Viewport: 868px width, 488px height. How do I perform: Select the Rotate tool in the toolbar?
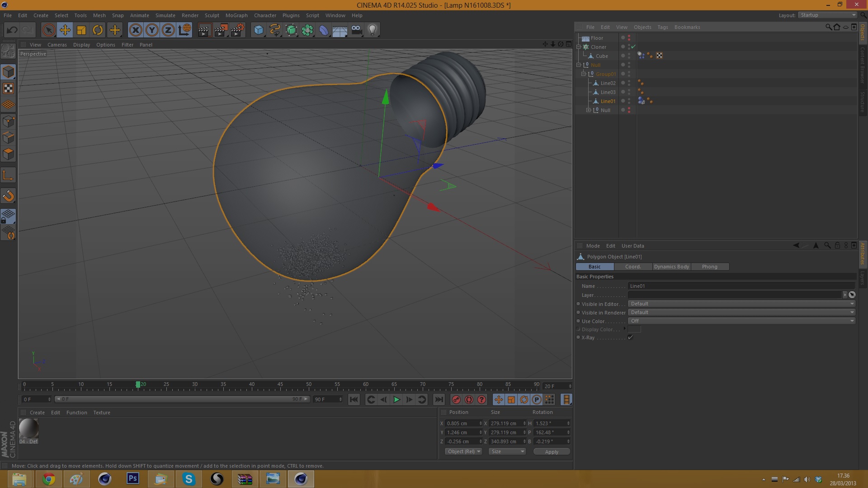[x=98, y=30]
